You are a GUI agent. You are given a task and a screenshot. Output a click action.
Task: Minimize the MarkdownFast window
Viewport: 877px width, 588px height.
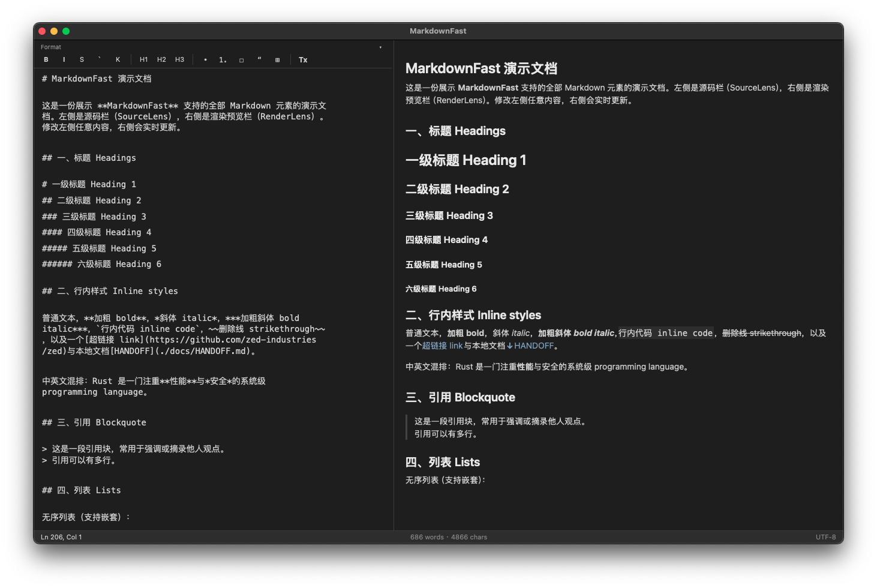coord(54,31)
